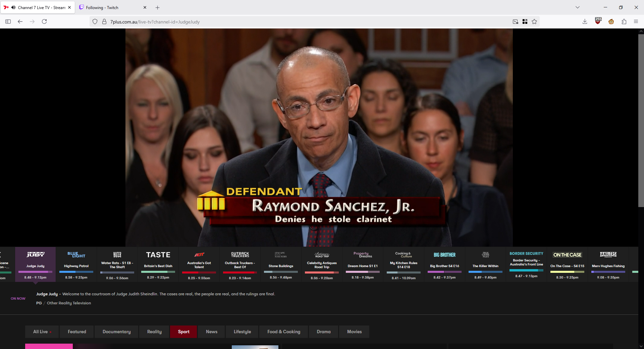Select the All Live category tab
The width and height of the screenshot is (644, 349).
tap(42, 332)
